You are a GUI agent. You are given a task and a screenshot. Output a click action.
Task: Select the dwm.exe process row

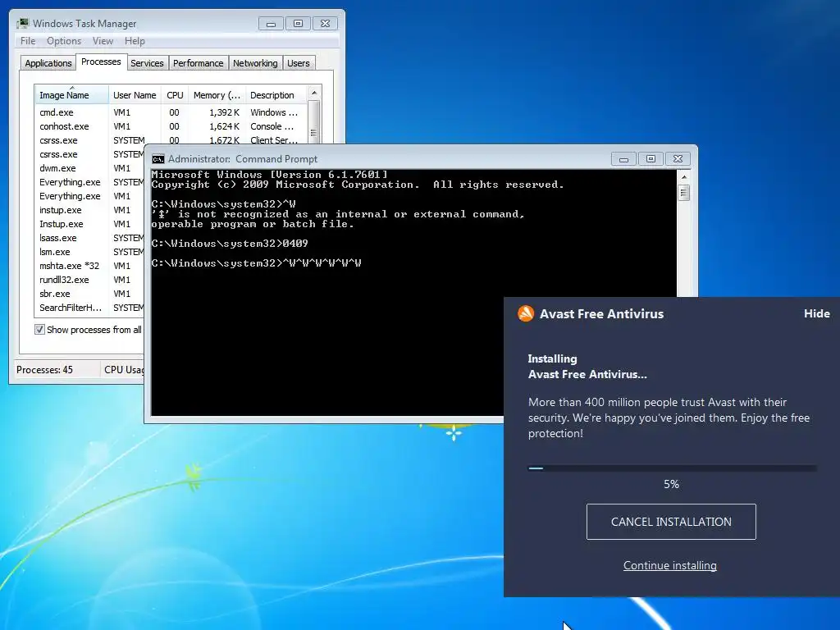pos(90,168)
